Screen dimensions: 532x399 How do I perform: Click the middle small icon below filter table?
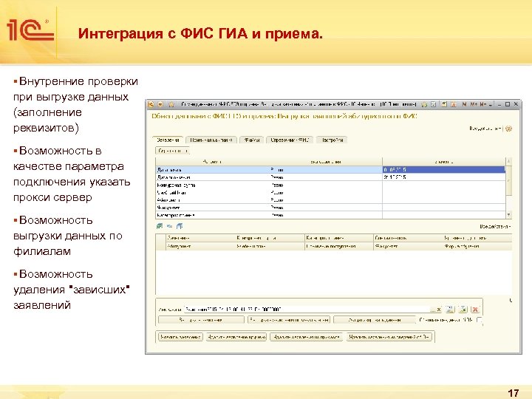click(170, 226)
